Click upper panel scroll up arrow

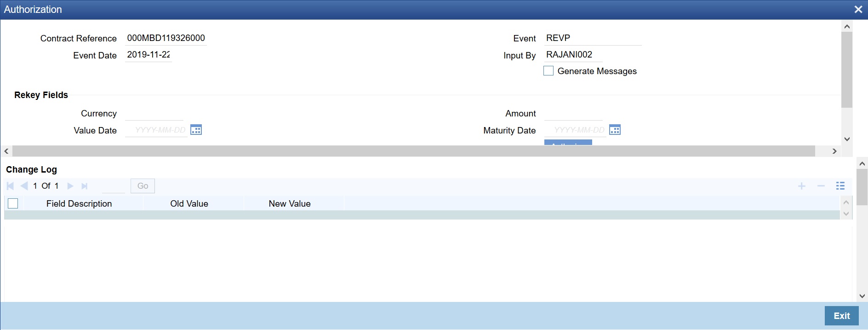(847, 27)
